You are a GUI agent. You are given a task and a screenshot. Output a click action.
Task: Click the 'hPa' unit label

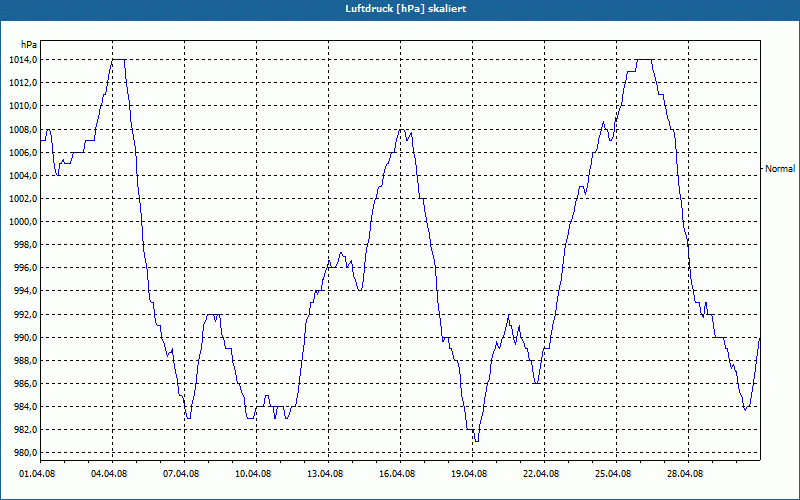click(x=29, y=45)
